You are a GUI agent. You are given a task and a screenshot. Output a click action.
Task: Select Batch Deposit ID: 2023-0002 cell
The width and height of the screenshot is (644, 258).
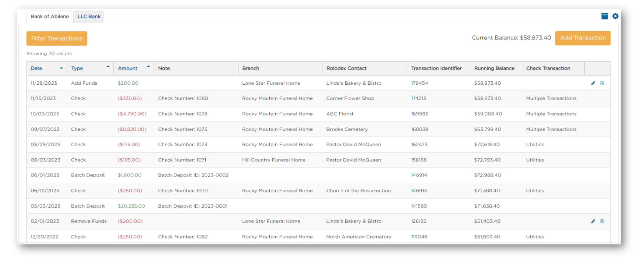tap(193, 175)
